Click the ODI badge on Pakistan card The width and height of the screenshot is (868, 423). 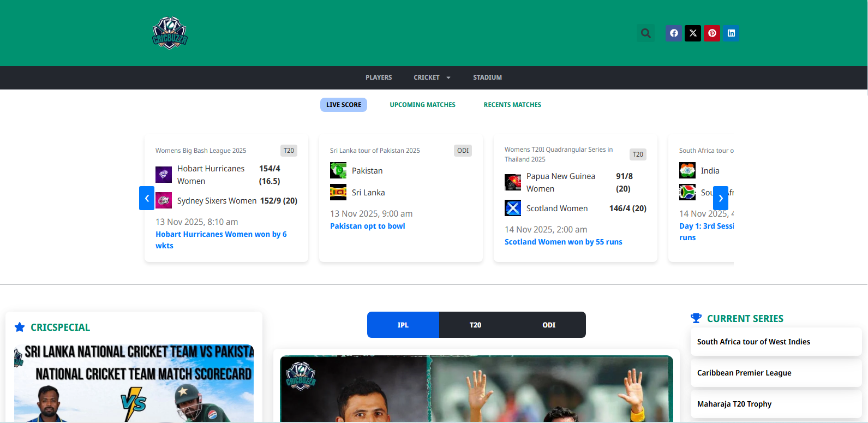coord(463,151)
